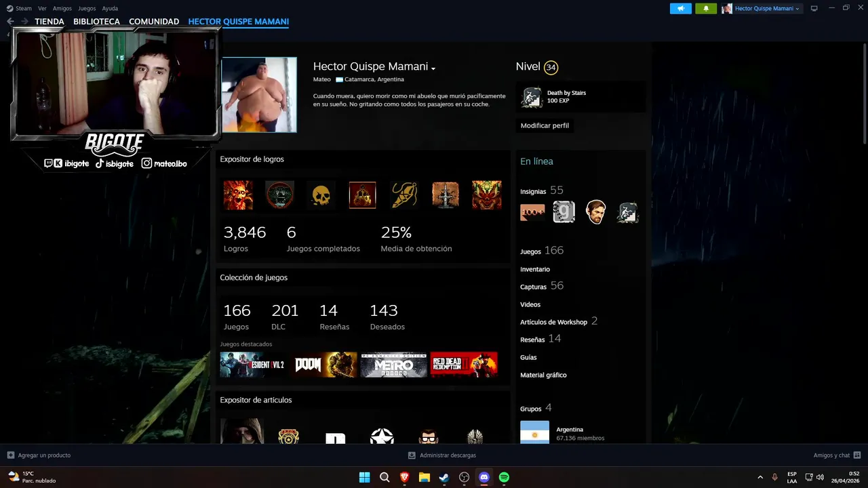Image resolution: width=868 pixels, height=488 pixels.
Task: Open the glasses cartoon face showcase item
Action: click(429, 435)
